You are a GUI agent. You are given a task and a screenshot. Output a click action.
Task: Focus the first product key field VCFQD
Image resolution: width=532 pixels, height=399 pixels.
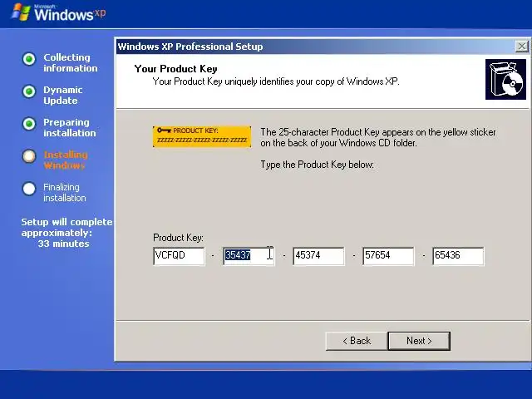[x=179, y=256]
